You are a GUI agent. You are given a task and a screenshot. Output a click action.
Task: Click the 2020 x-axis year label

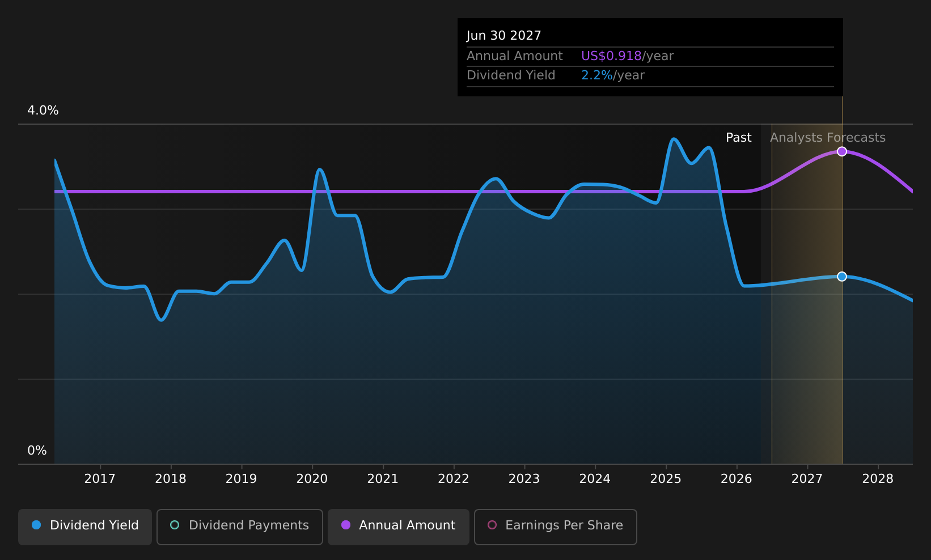[x=312, y=479]
